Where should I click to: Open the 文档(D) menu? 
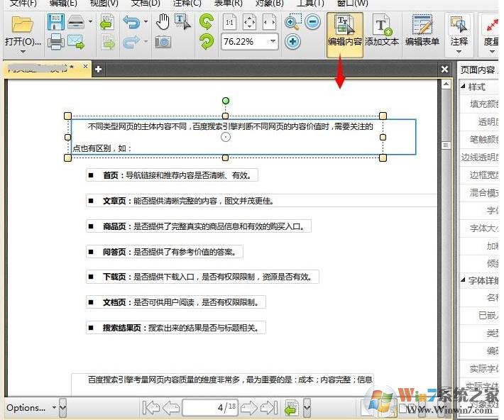pyautogui.click(x=146, y=4)
